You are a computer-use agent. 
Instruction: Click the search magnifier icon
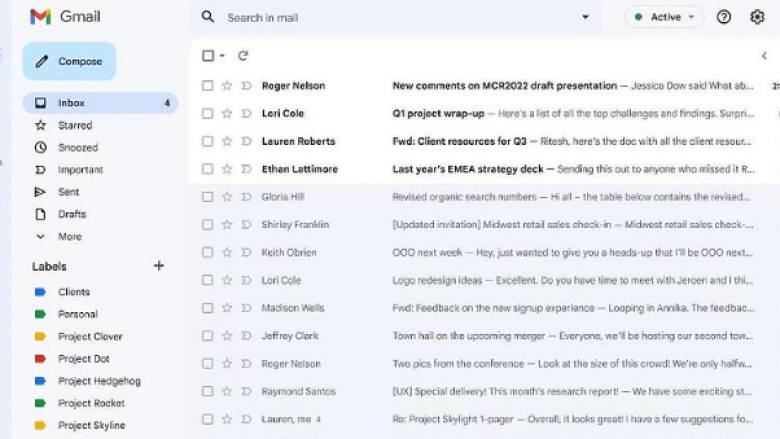coord(208,17)
